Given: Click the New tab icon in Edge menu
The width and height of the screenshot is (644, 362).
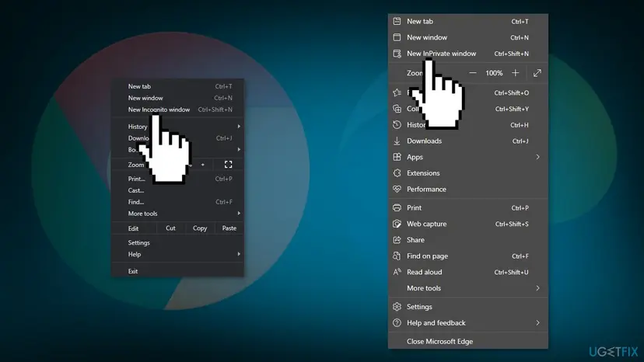Looking at the screenshot, I should click(397, 21).
